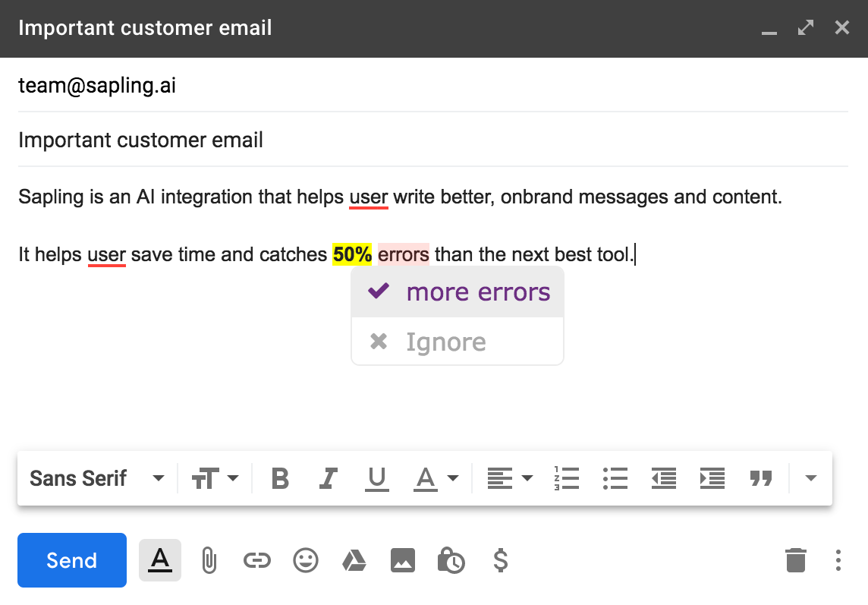
Task: Toggle formatting options text icon
Action: [160, 560]
